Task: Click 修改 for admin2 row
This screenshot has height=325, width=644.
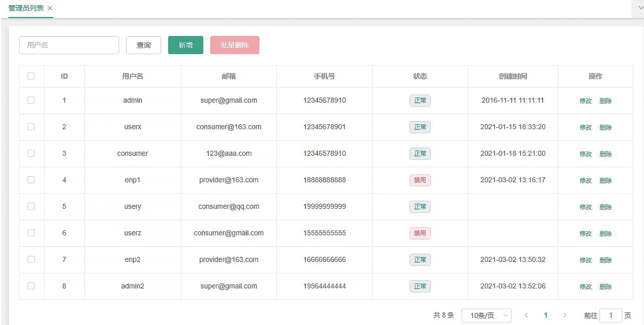Action: click(x=586, y=287)
